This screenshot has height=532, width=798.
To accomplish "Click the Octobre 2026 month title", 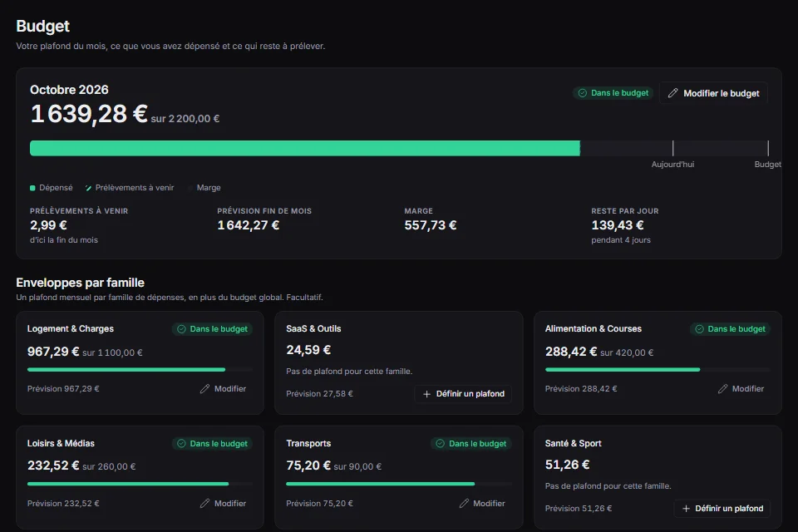I will pos(69,90).
